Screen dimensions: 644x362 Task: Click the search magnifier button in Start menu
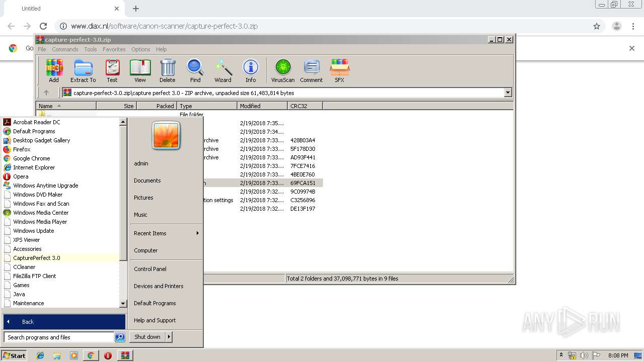120,337
